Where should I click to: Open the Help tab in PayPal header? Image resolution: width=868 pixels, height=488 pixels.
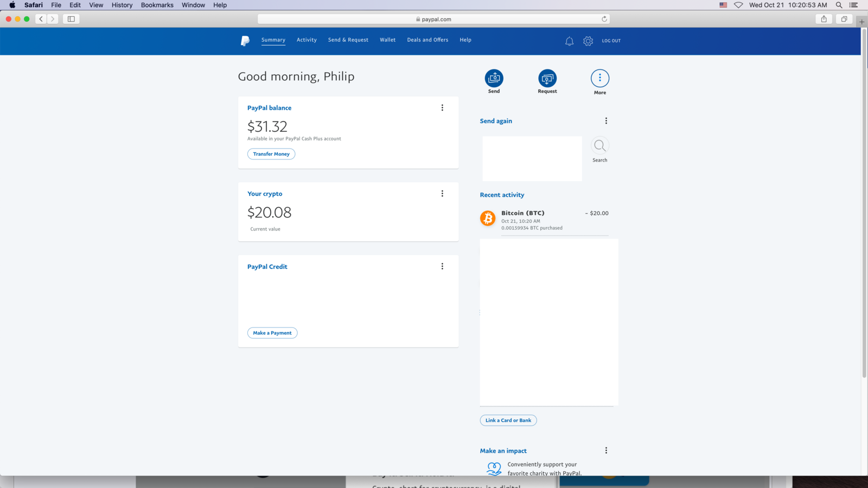pyautogui.click(x=465, y=40)
